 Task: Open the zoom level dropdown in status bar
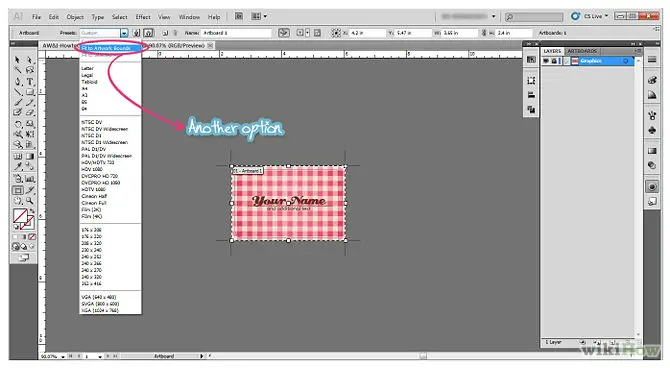63,356
